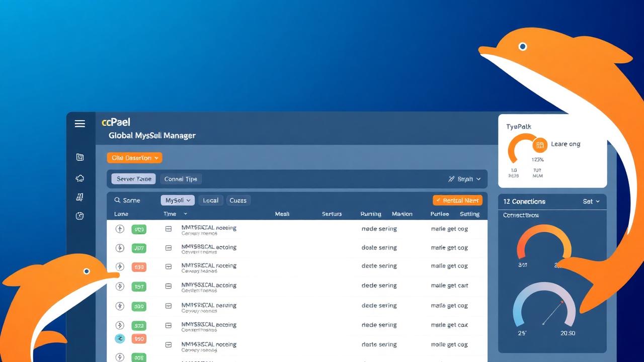644x362 pixels.
Task: Click the molle get cog cell
Action: point(449,344)
